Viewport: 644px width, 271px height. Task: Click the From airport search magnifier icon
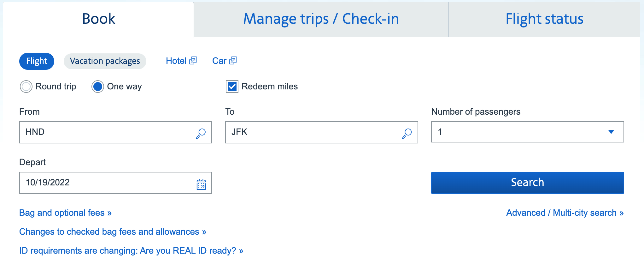pos(201,133)
